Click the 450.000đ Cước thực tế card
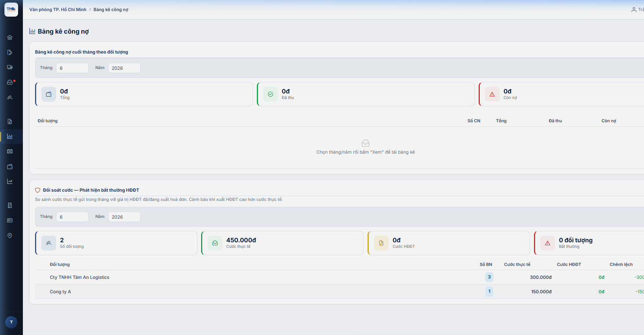 pyautogui.click(x=282, y=243)
